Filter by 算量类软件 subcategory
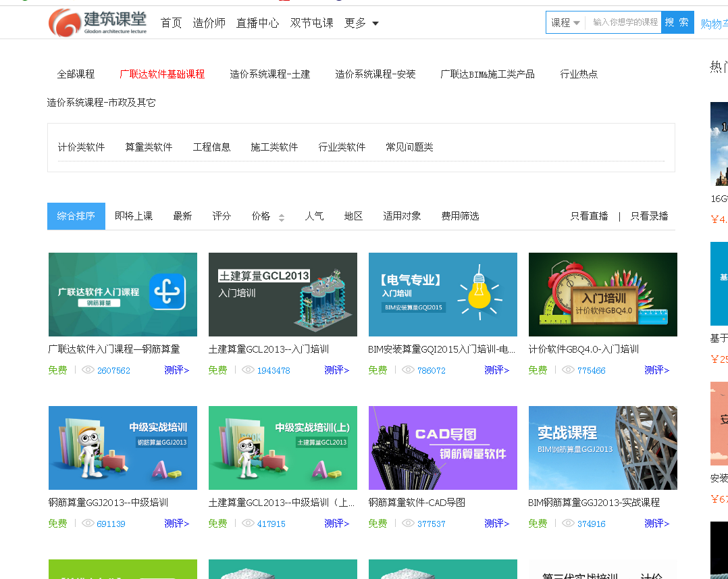The height and width of the screenshot is (579, 728). pos(149,147)
